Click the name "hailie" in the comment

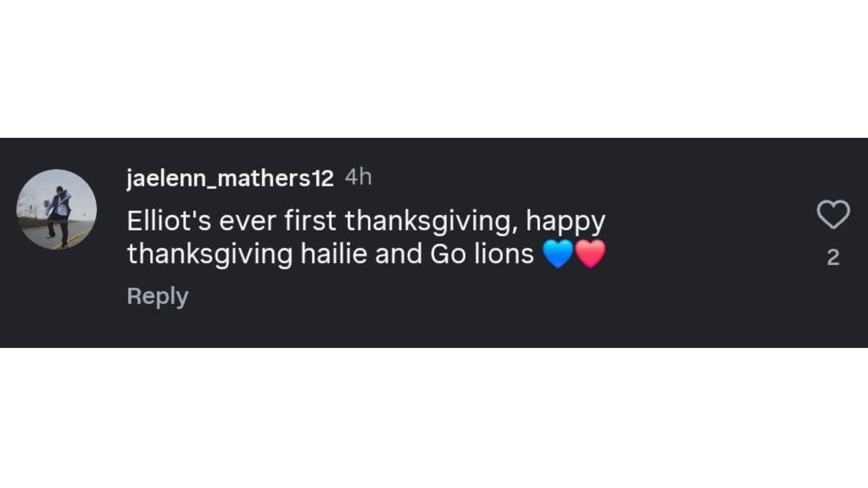pos(334,254)
